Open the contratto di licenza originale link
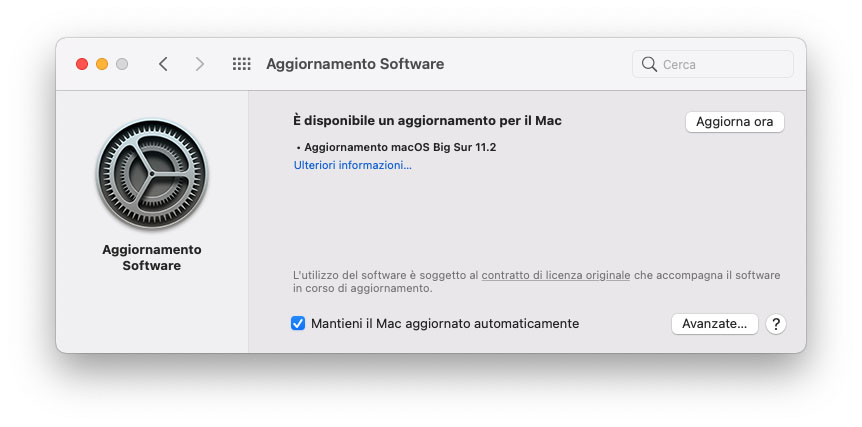 point(555,274)
